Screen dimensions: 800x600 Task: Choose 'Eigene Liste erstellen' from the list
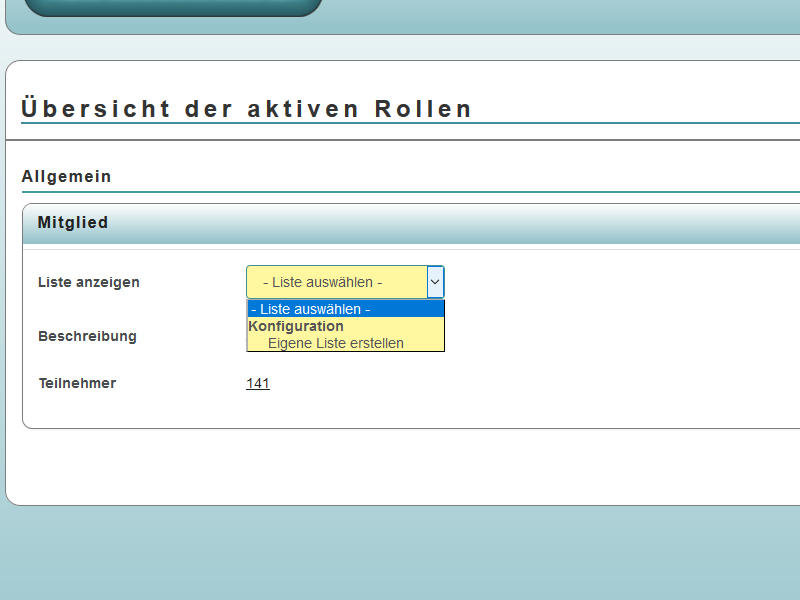[335, 343]
